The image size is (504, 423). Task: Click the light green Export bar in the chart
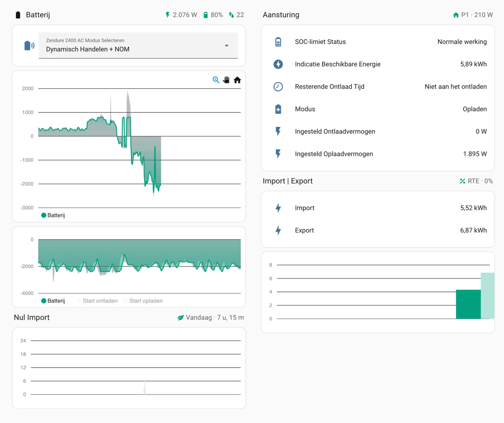(x=488, y=296)
